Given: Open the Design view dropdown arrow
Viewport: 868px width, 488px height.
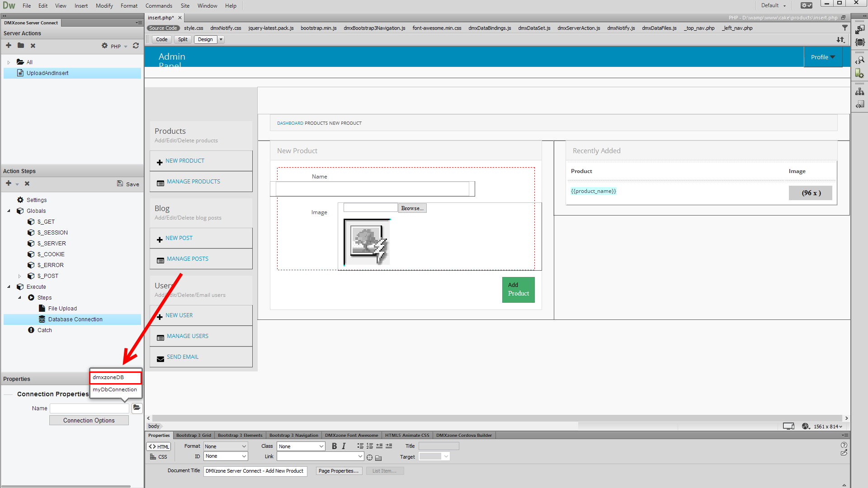Looking at the screenshot, I should (x=221, y=39).
